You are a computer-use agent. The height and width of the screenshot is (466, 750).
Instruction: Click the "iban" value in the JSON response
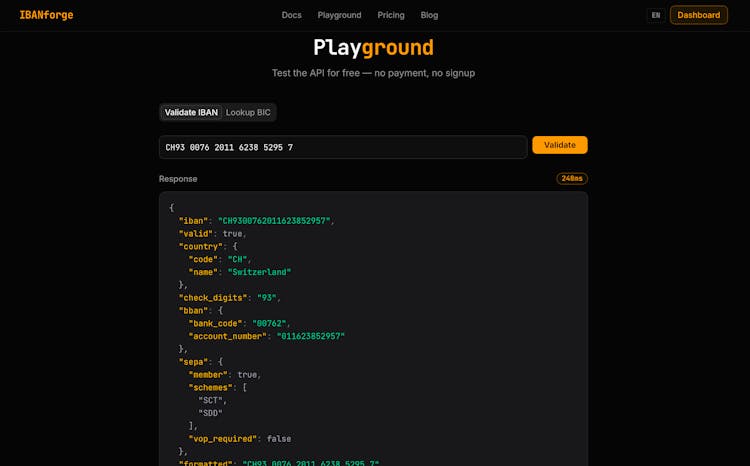(x=274, y=221)
